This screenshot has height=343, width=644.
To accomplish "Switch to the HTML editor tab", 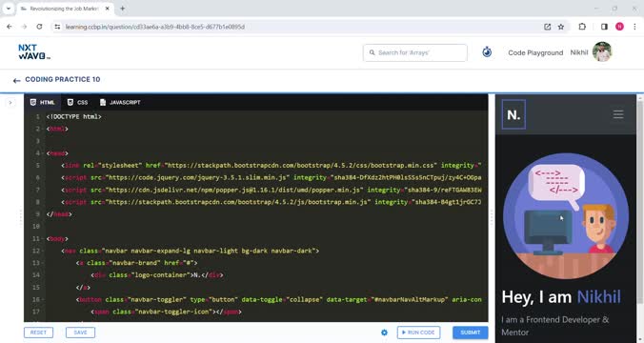I will (42, 102).
